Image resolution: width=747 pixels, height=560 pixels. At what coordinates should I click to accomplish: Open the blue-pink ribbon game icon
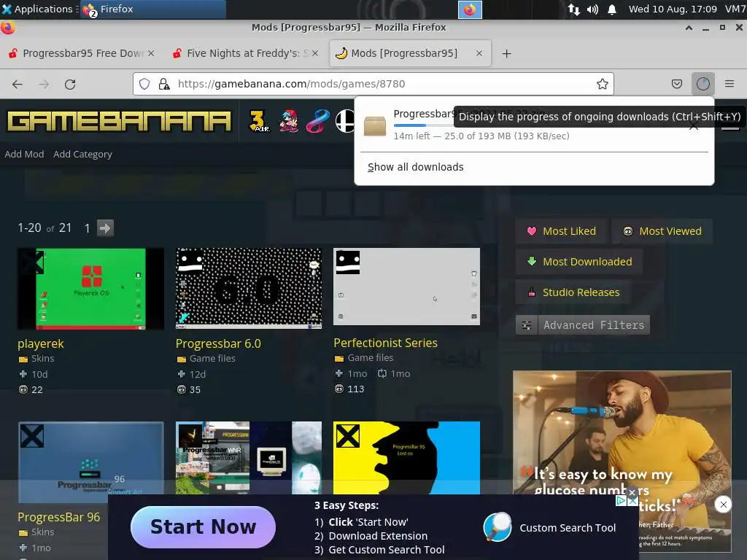click(318, 121)
